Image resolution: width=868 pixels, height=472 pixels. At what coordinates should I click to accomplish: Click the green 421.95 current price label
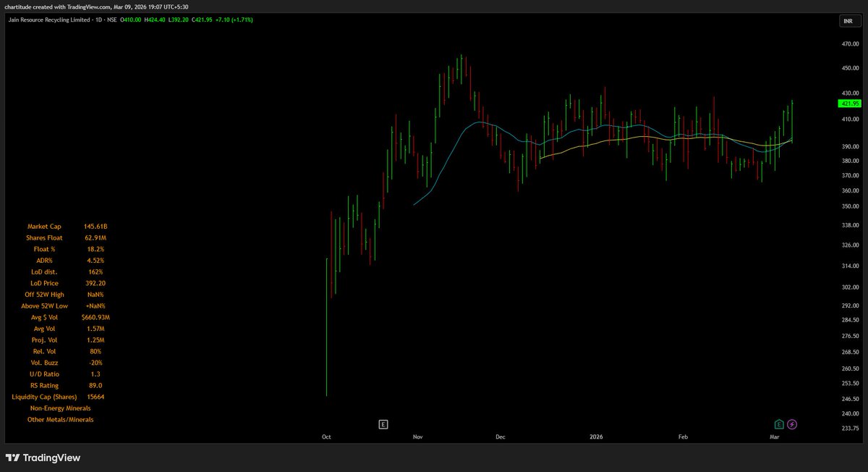tap(849, 103)
